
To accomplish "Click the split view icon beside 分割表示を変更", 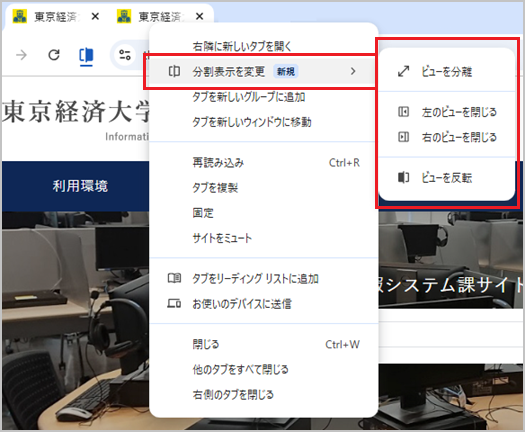I will tap(174, 71).
